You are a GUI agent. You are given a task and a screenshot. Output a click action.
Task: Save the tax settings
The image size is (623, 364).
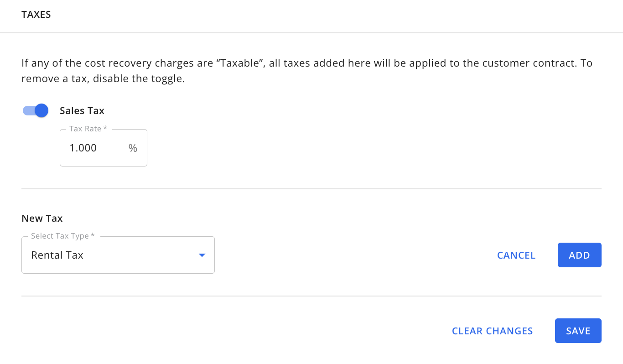tap(578, 331)
